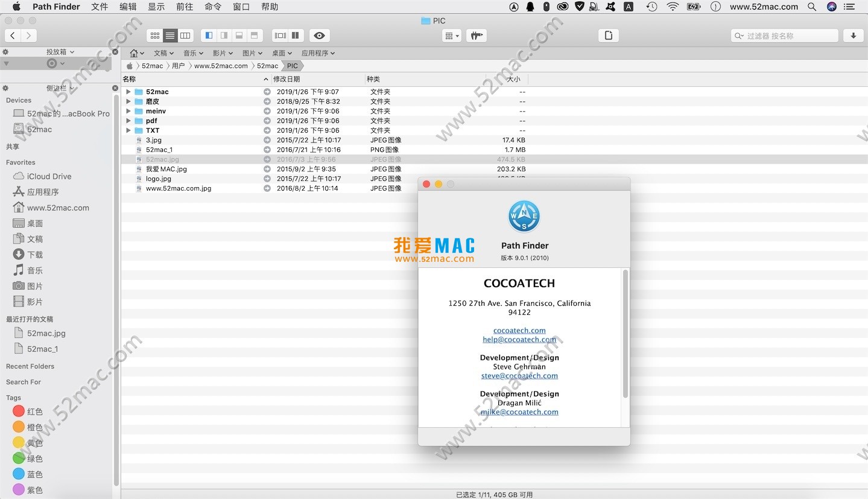The image size is (868, 499).
Task: Toggle dual-pane vertical split button
Action: point(296,36)
